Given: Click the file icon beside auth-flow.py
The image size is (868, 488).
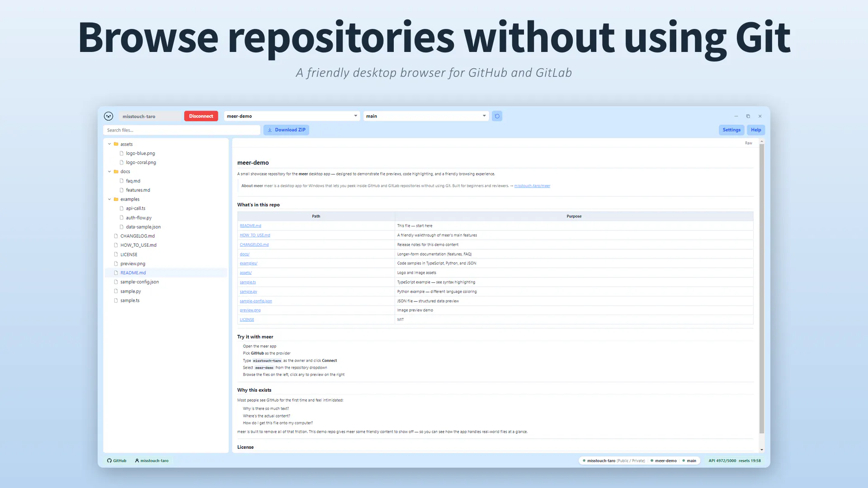Looking at the screenshot, I should click(x=122, y=218).
